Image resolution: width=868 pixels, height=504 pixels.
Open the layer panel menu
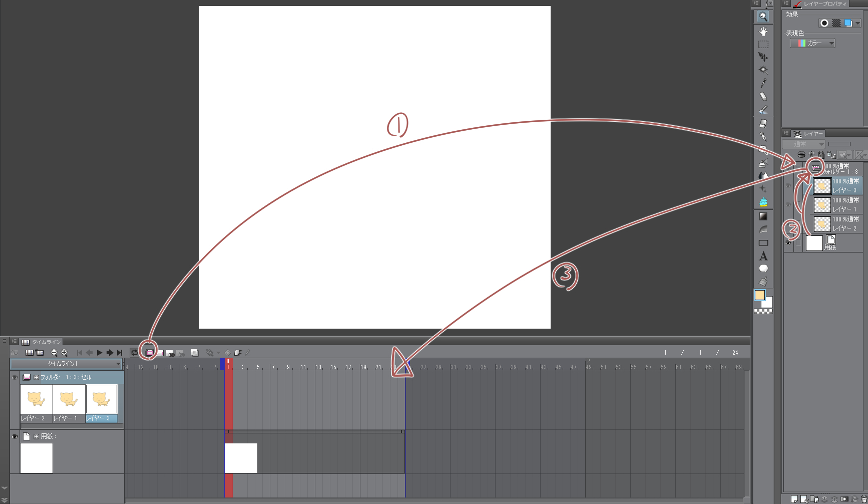click(x=786, y=133)
